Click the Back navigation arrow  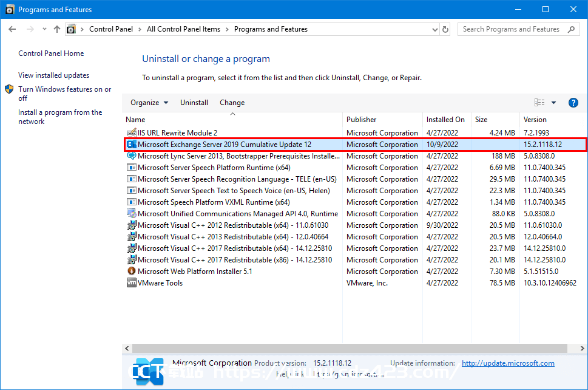coord(12,29)
